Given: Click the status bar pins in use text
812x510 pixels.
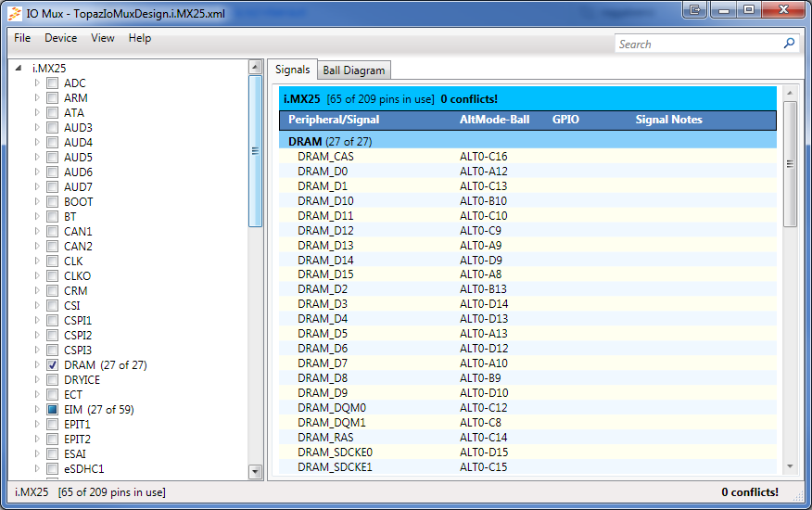Looking at the screenshot, I should point(112,492).
